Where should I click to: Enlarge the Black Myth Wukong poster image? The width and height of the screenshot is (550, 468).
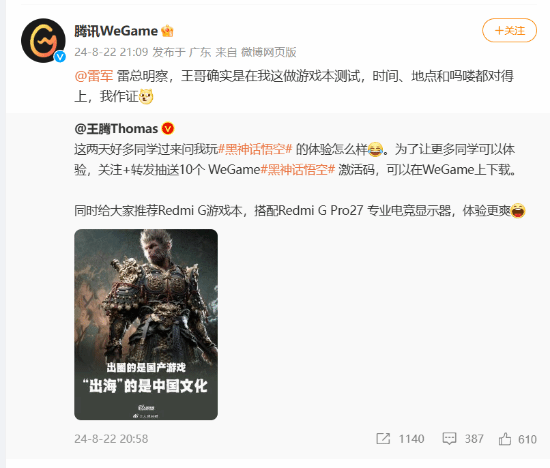(146, 325)
